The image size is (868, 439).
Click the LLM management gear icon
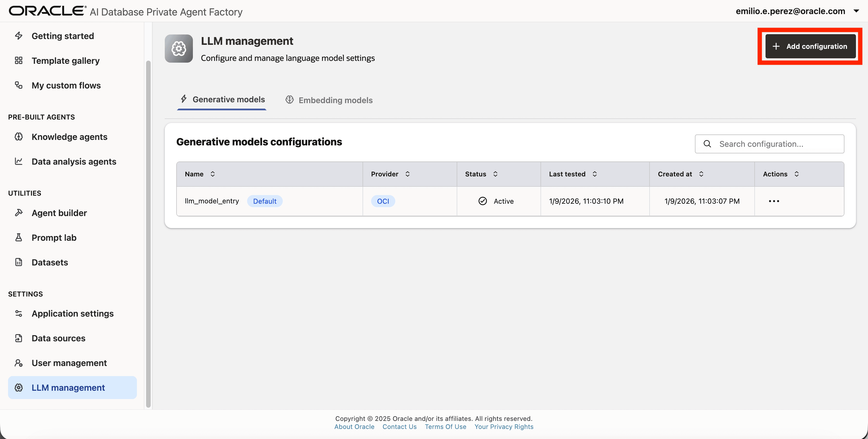[x=19, y=387]
